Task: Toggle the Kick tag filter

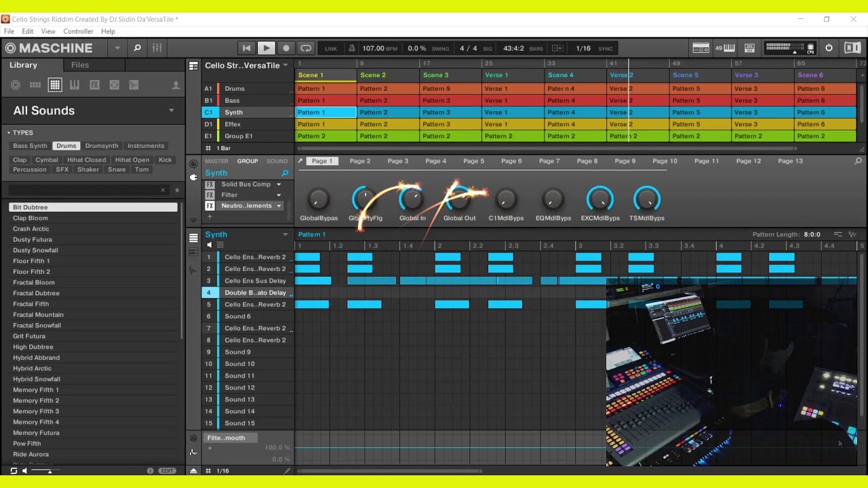Action: (x=165, y=160)
